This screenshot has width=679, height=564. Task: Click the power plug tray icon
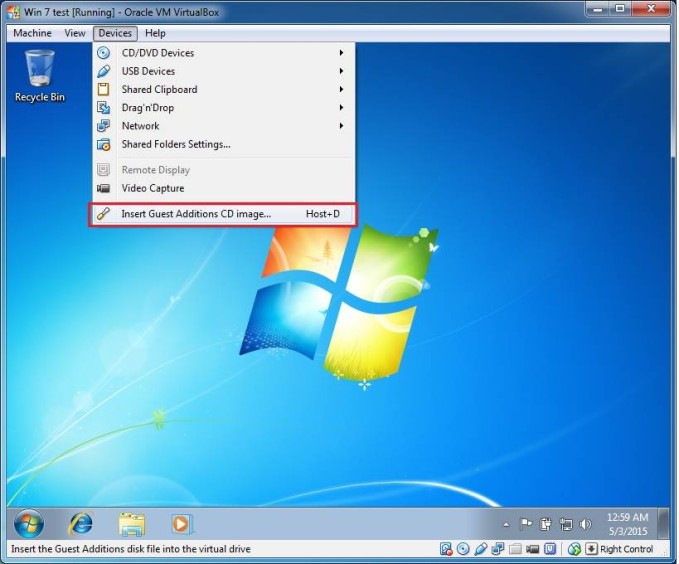546,525
